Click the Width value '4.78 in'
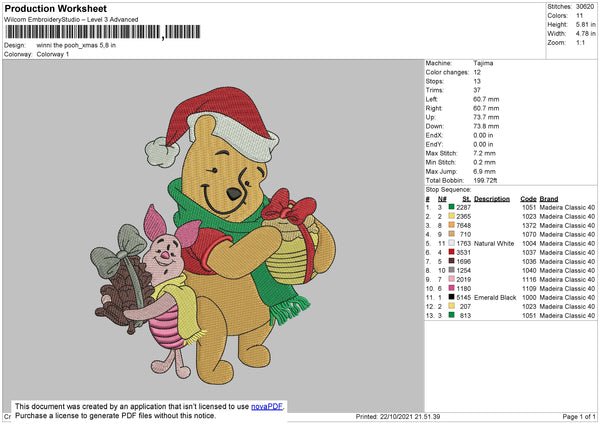 point(585,34)
